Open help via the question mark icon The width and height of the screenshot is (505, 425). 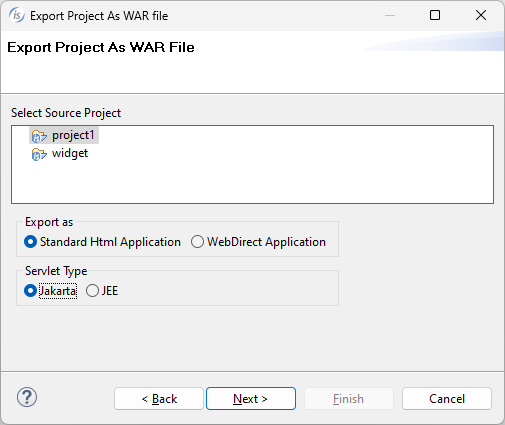tap(27, 397)
